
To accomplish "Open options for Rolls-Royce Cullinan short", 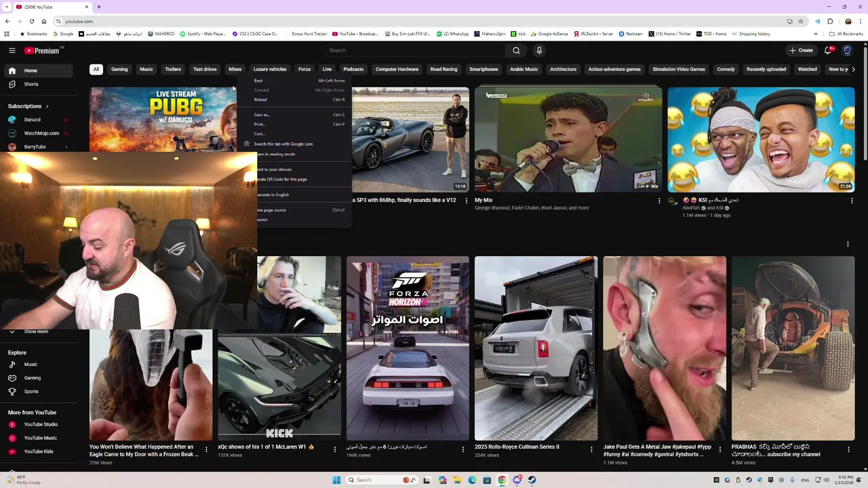I will (591, 449).
